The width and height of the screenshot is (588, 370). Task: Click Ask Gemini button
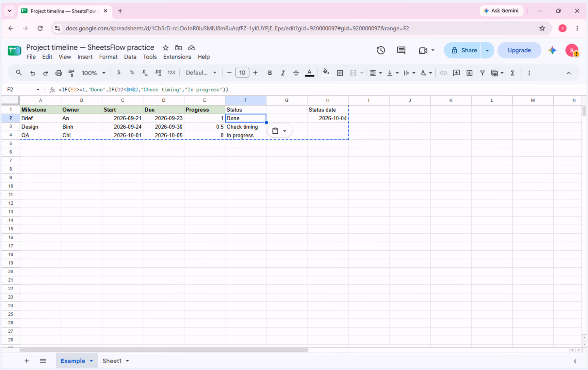coord(501,11)
